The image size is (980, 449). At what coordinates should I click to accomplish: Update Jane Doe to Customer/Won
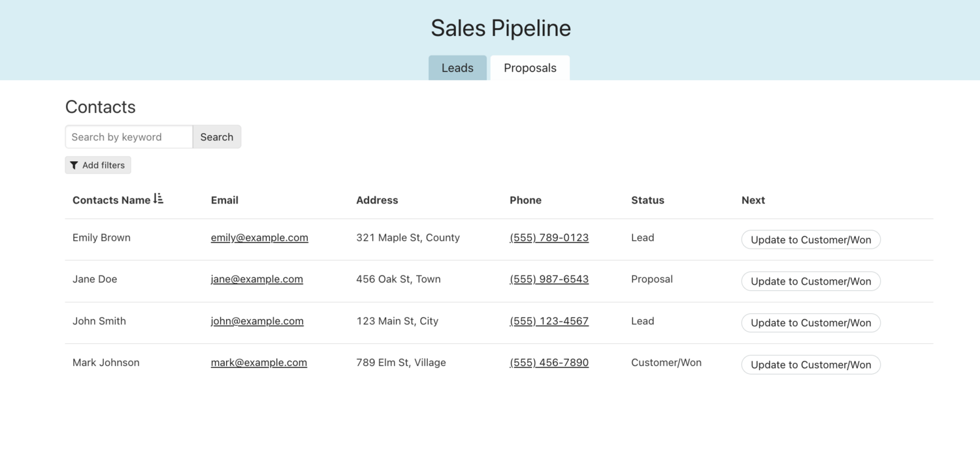(811, 281)
